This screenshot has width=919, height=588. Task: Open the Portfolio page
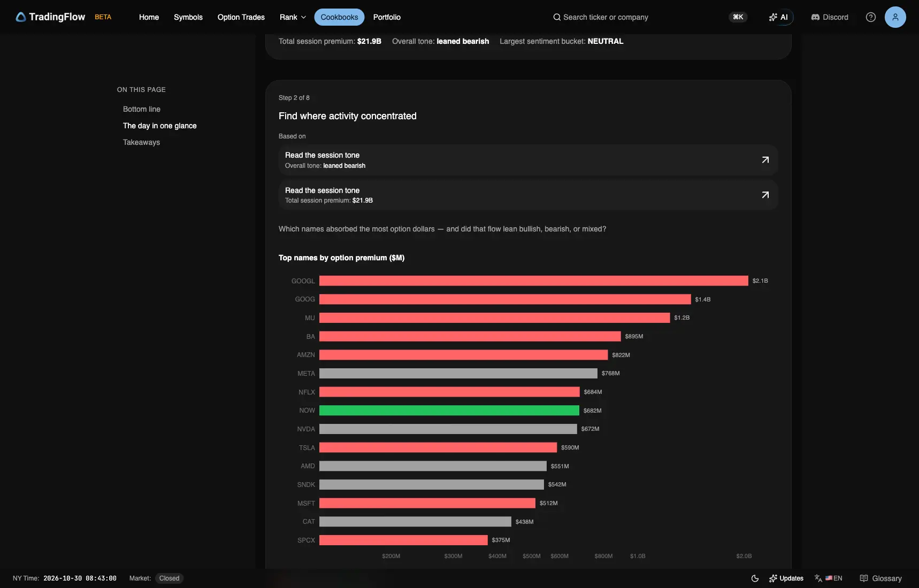point(387,17)
